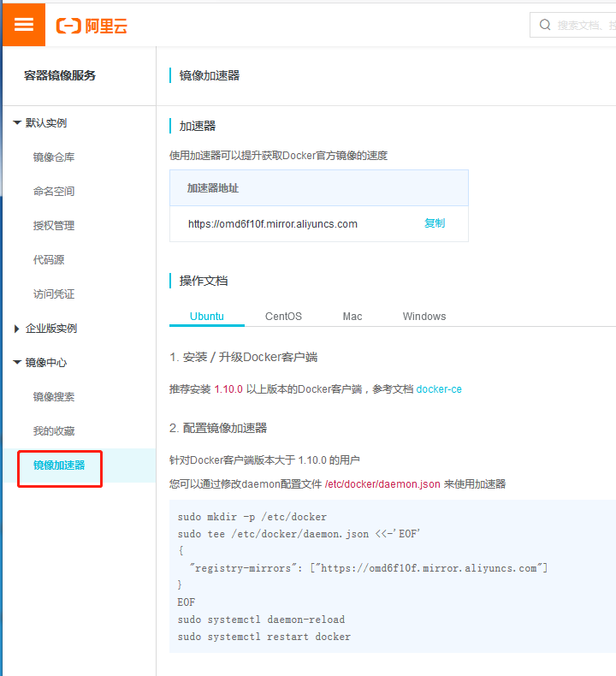The image size is (616, 676).
Task: Click the 'sudo tee /etc/docker/daemon.json' line
Action: [x=299, y=534]
